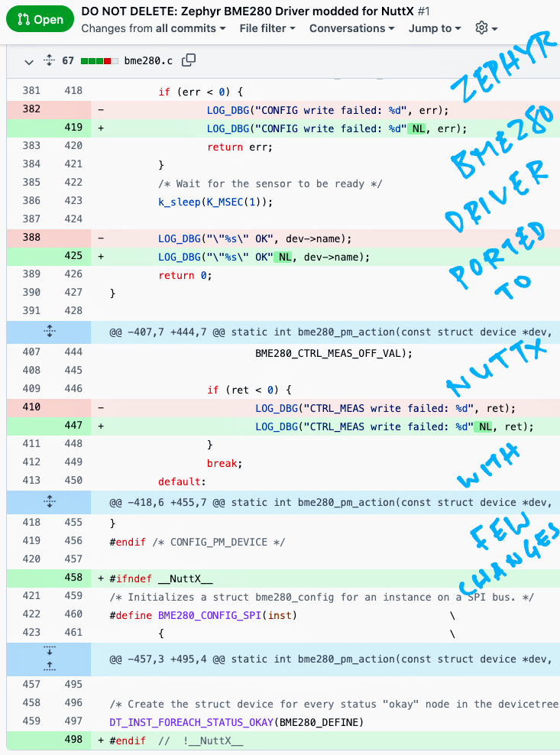The width and height of the screenshot is (560, 755).
Task: Select deleted line number 382
Action: click(31, 109)
